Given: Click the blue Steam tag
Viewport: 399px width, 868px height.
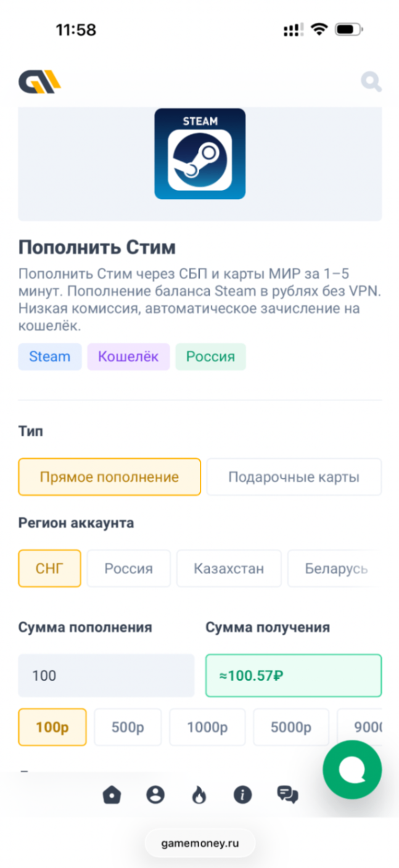Looking at the screenshot, I should point(49,357).
